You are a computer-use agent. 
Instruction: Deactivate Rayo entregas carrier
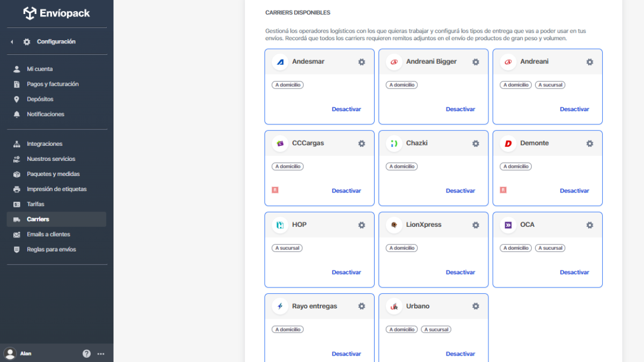click(x=346, y=354)
